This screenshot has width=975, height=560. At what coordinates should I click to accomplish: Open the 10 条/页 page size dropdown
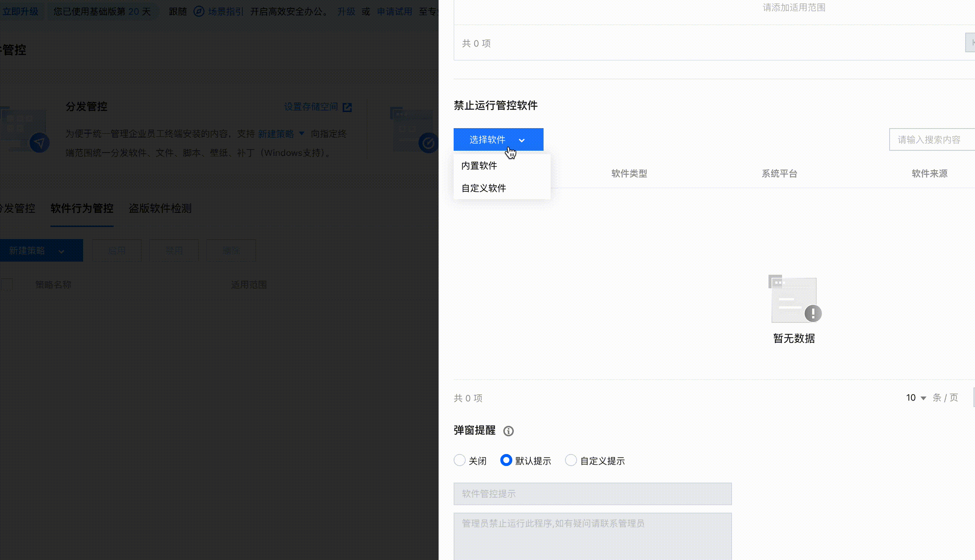(x=916, y=398)
